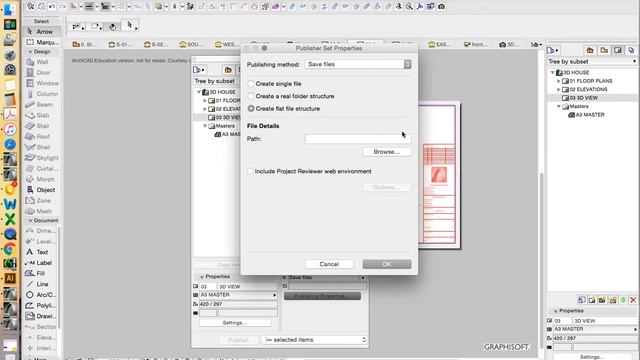The width and height of the screenshot is (640, 360).
Task: Pick the Drawing tool
Action: click(x=42, y=316)
